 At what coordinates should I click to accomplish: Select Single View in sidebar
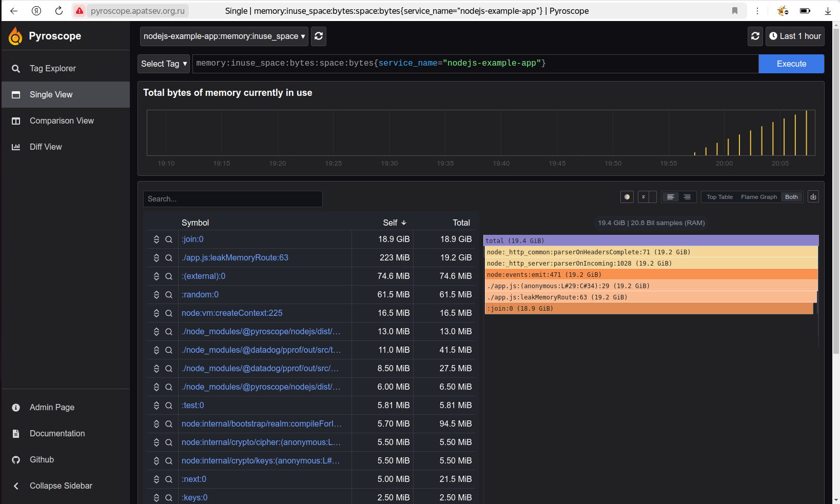66,94
